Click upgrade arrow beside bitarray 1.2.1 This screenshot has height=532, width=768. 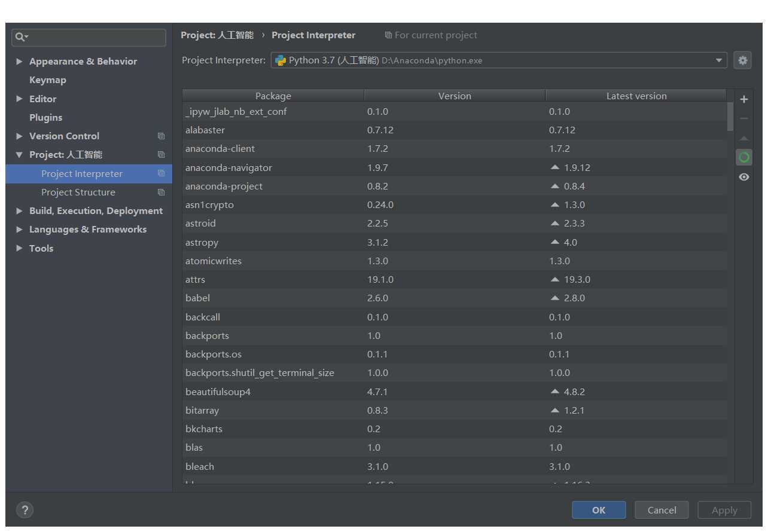click(555, 410)
